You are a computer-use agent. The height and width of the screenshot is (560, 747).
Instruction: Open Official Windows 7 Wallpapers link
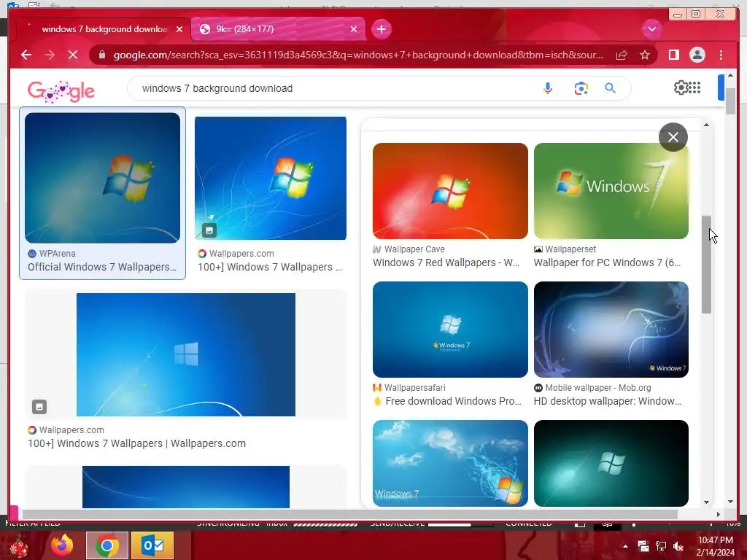102,267
